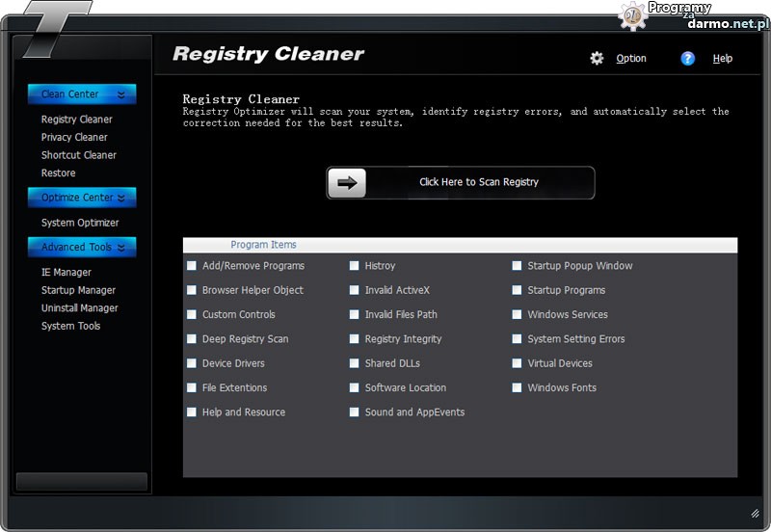Check the Invalid ActiveX option
Image resolution: width=771 pixels, height=532 pixels.
tap(354, 290)
